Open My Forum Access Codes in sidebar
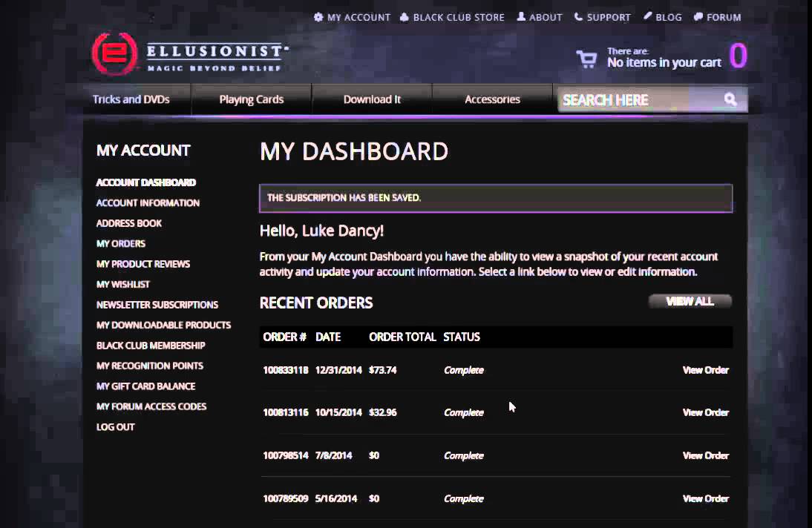Screen dimensions: 812x528 (151, 406)
